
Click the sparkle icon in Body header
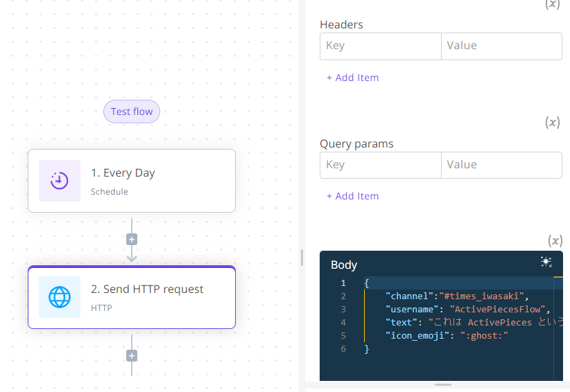pos(546,262)
